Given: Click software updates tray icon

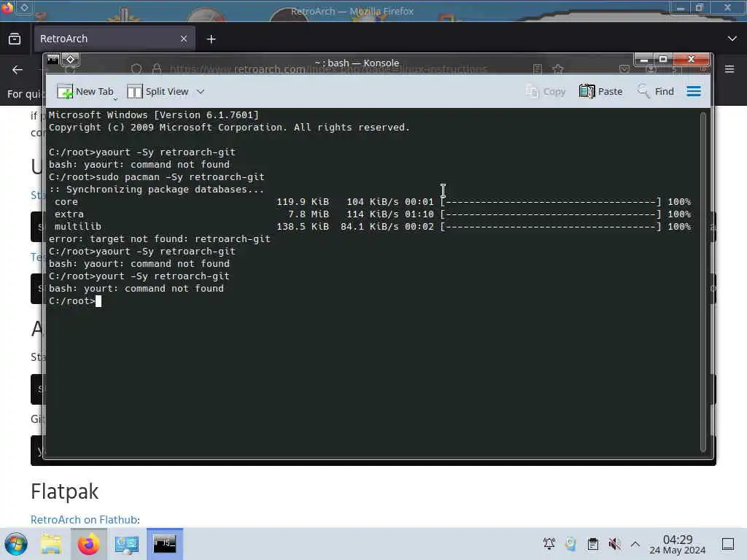Looking at the screenshot, I should tap(570, 544).
